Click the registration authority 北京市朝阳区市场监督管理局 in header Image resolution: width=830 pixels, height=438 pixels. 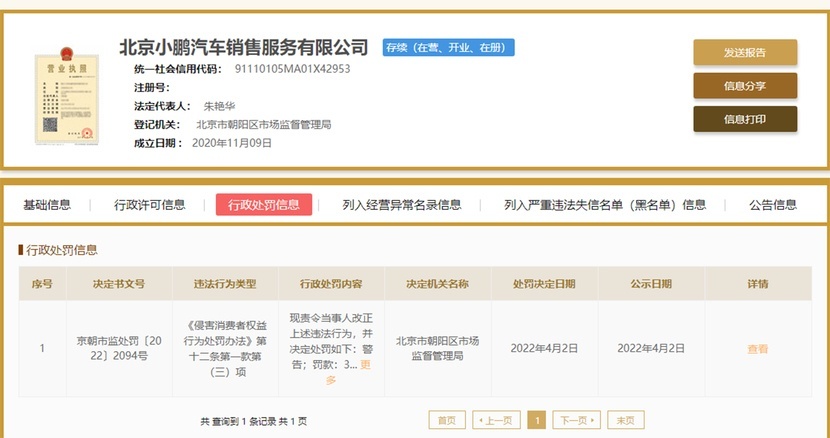[x=264, y=124]
